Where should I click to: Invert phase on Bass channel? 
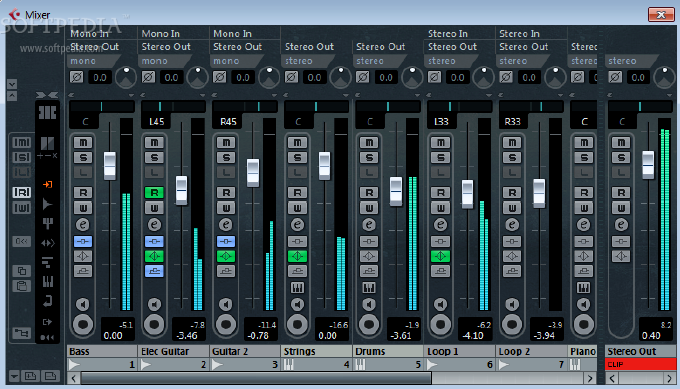(x=77, y=78)
